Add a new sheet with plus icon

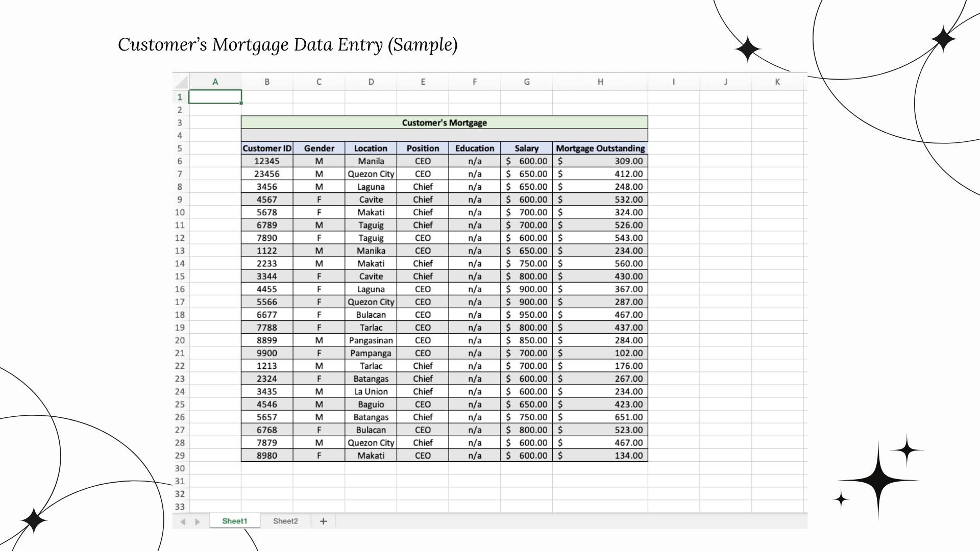pos(323,521)
